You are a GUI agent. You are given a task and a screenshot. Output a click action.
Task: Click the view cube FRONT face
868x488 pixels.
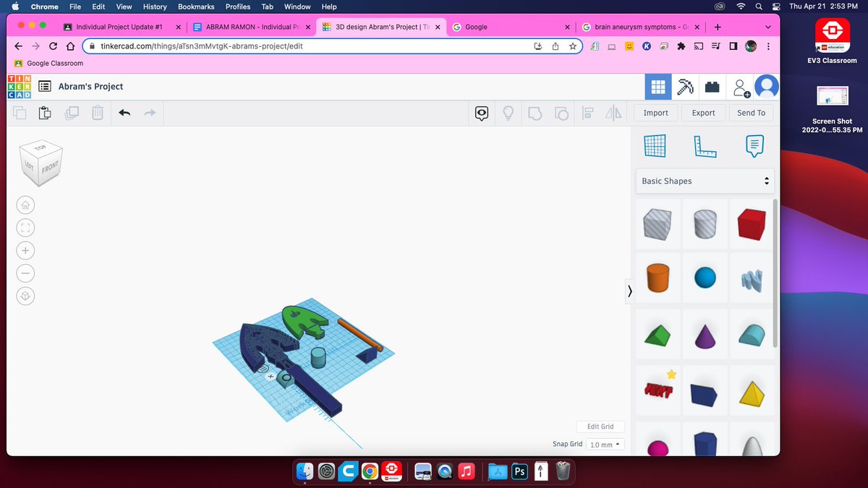pos(49,168)
